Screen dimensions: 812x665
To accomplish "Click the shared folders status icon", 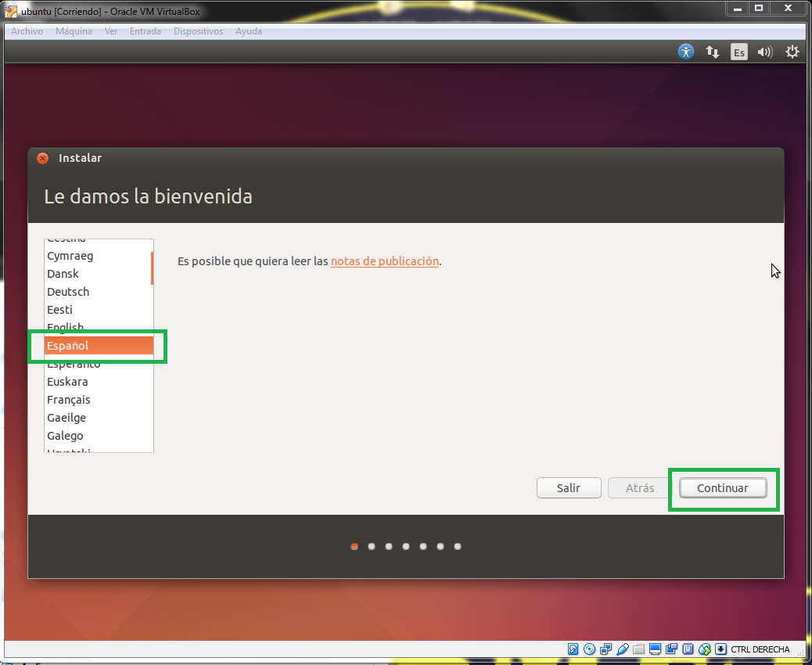I will 638,649.
